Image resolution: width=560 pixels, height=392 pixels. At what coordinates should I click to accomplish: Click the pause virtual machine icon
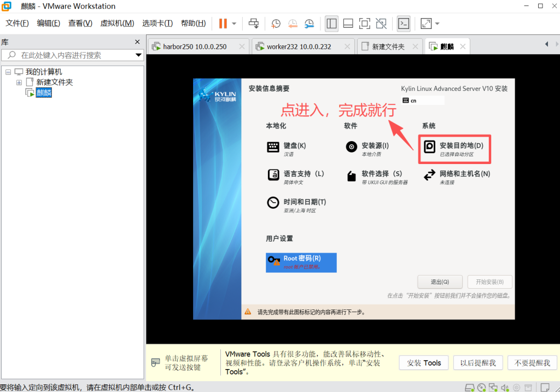point(223,24)
